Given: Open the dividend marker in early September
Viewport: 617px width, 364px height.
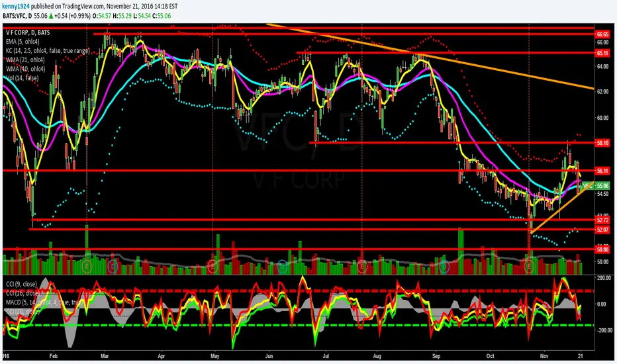Looking at the screenshot, I should coord(445,267).
